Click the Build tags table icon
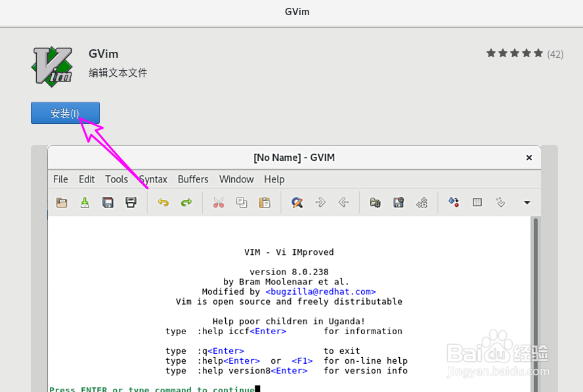Screen dimensions: 583x392 click(477, 202)
